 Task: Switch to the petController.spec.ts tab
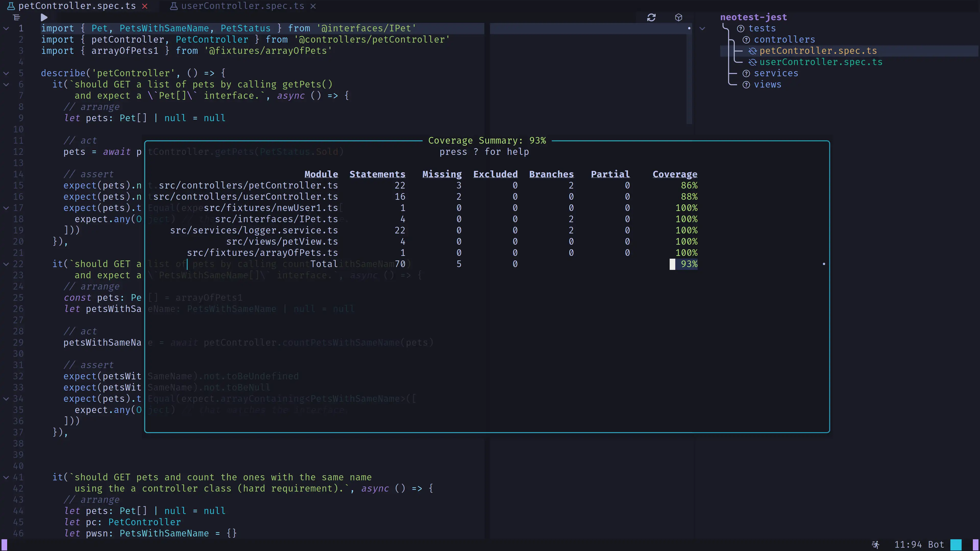coord(77,6)
